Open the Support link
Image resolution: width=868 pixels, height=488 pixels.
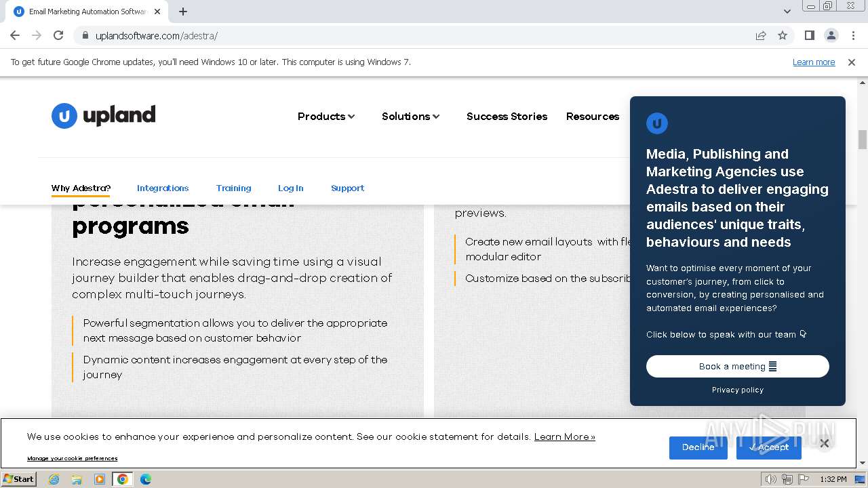point(347,188)
